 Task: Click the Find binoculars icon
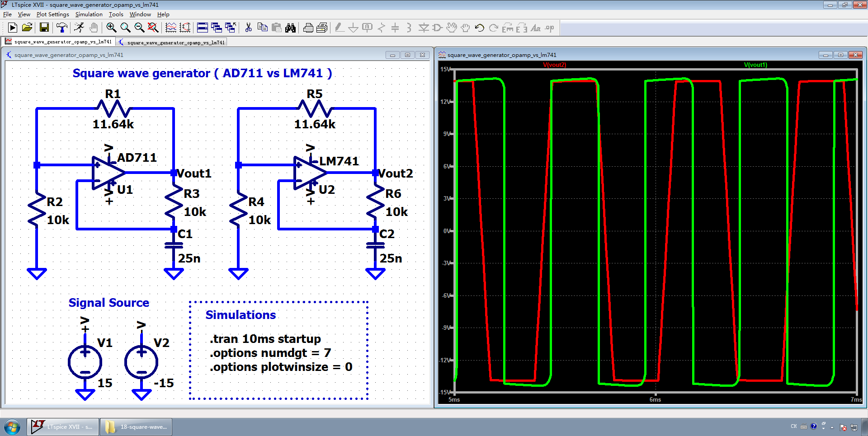coord(290,28)
